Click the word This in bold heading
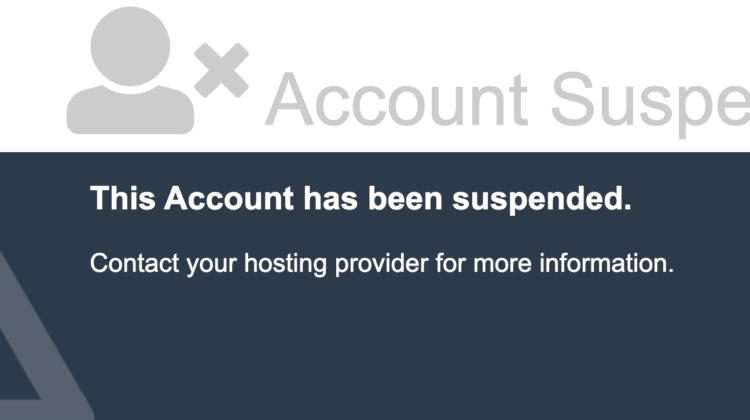The height and width of the screenshot is (420, 750). pyautogui.click(x=123, y=198)
